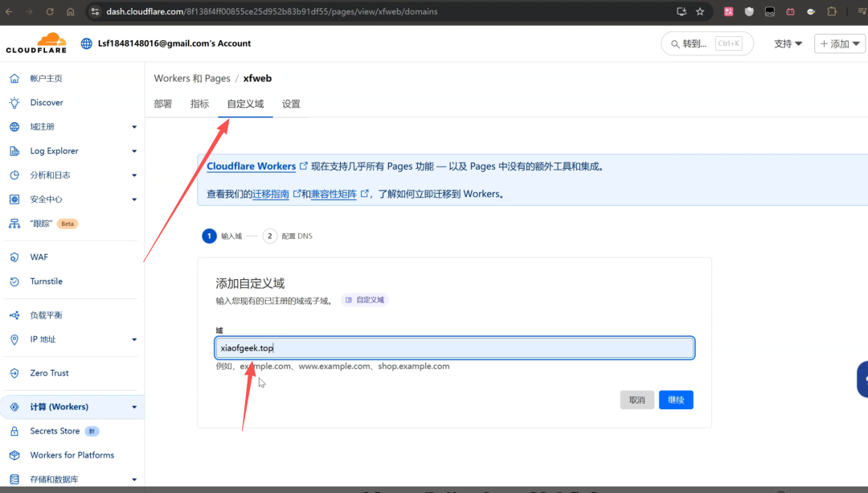Open WAF in the sidebar

pyautogui.click(x=39, y=257)
